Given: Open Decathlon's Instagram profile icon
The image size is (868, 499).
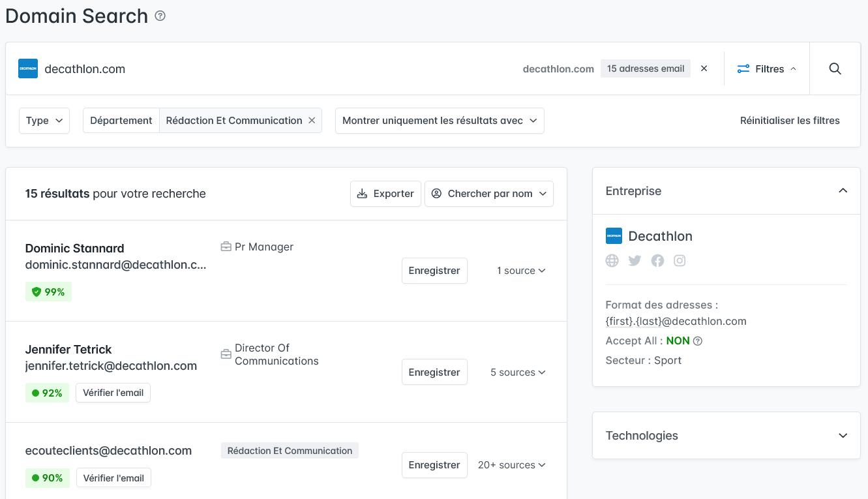Looking at the screenshot, I should (x=680, y=260).
